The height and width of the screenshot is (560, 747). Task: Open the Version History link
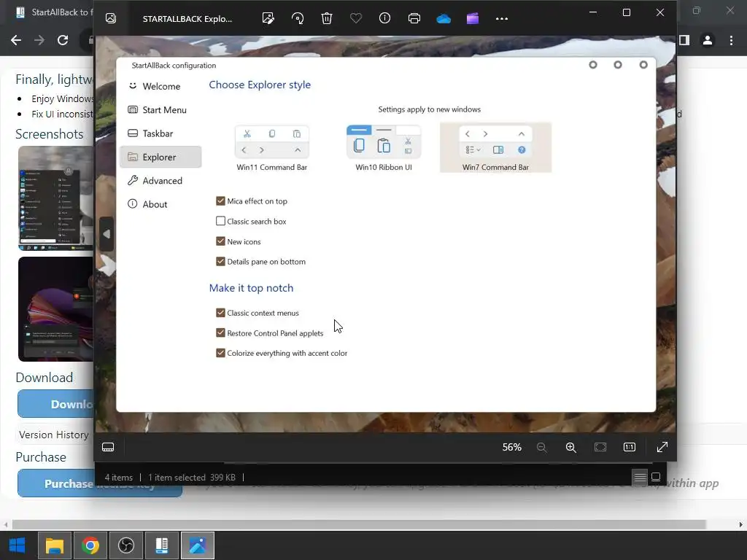[x=54, y=435]
